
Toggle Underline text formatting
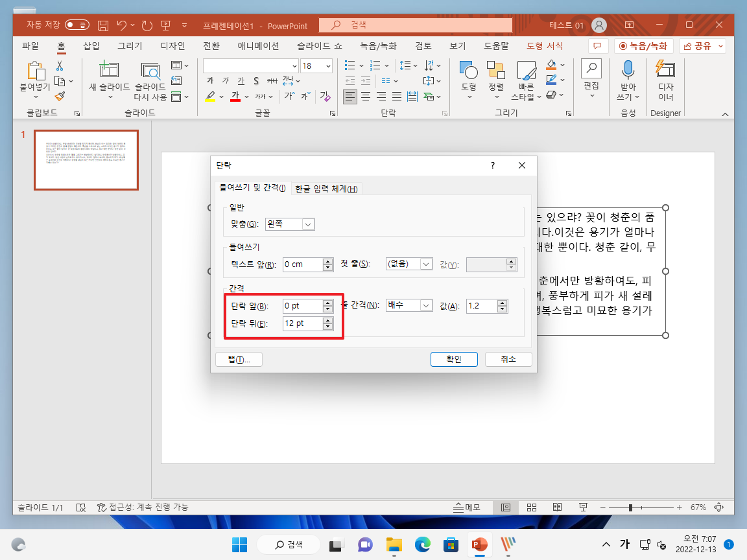click(x=241, y=80)
